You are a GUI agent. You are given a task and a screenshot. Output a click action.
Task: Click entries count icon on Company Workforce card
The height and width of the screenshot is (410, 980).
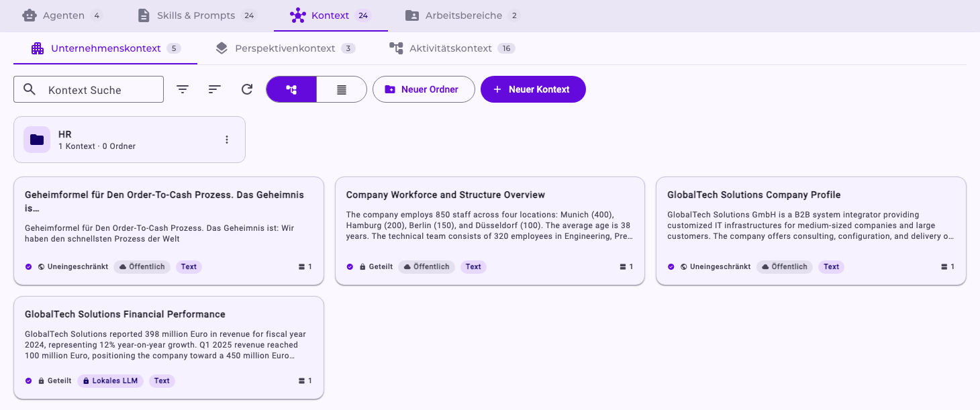tap(622, 266)
